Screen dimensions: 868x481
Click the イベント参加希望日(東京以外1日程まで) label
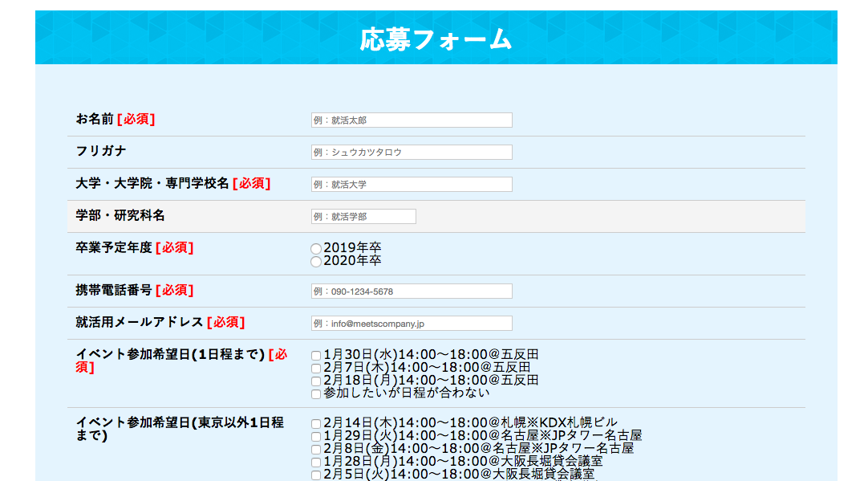tap(180, 429)
